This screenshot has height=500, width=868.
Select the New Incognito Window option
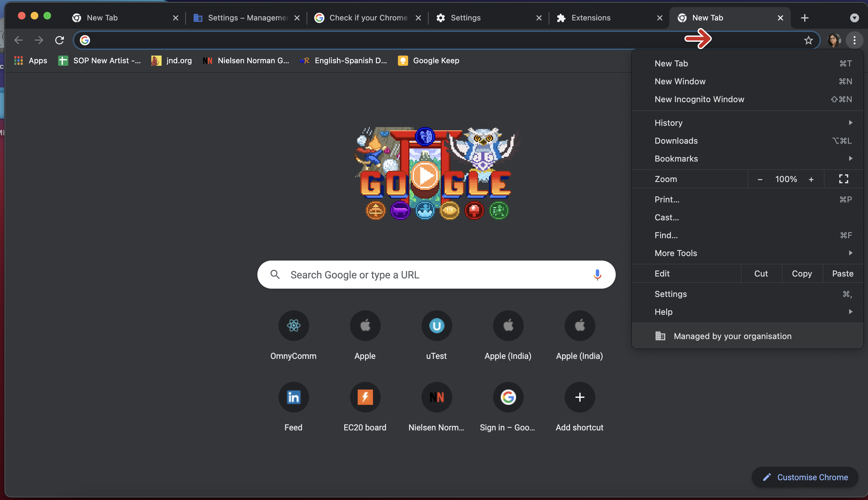point(699,99)
